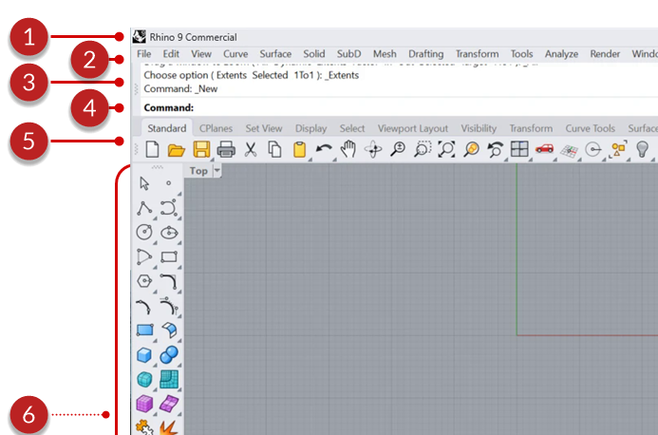Select the Corner Points Surface tool
This screenshot has height=435, width=658.
point(145,330)
